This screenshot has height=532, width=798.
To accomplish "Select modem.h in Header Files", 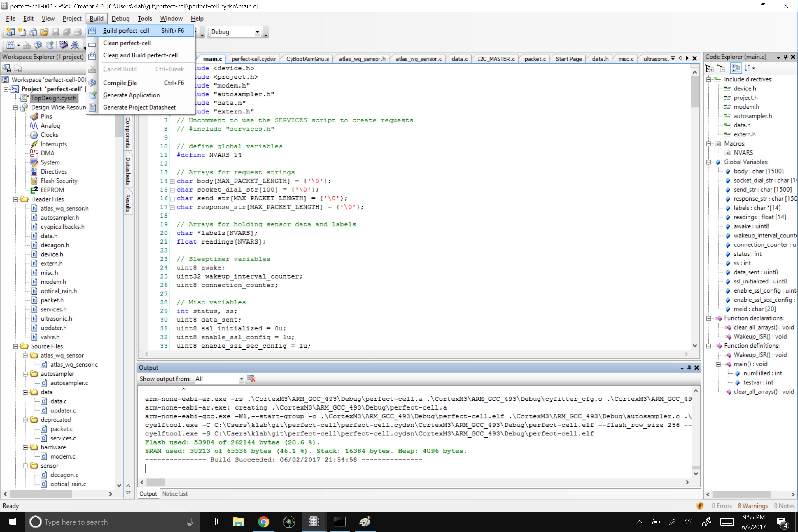I will coord(53,282).
